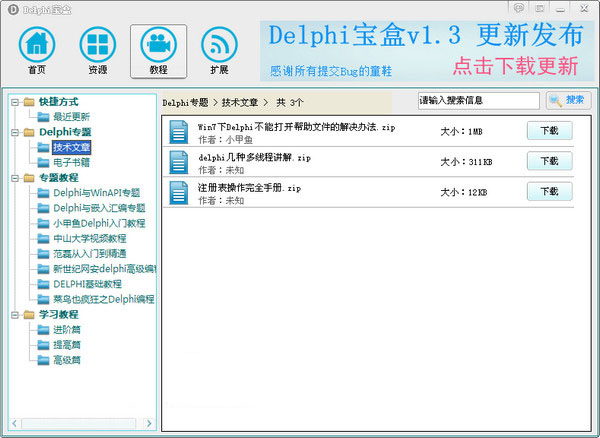Click the search information input field
Image resolution: width=600 pixels, height=438 pixels.
pos(479,101)
